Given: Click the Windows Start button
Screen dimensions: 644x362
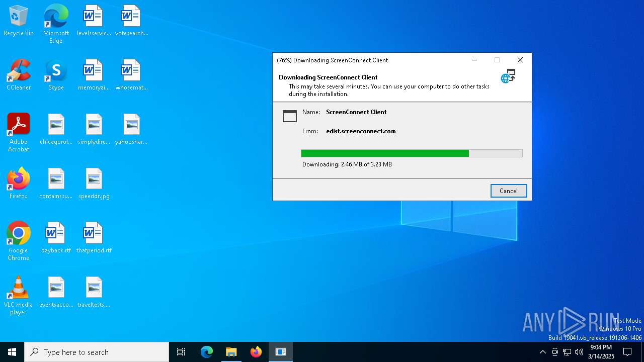Looking at the screenshot, I should point(12,352).
